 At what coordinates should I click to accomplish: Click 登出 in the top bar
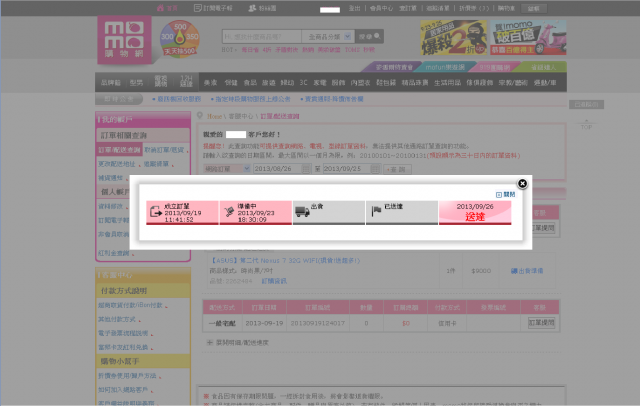coord(354,8)
